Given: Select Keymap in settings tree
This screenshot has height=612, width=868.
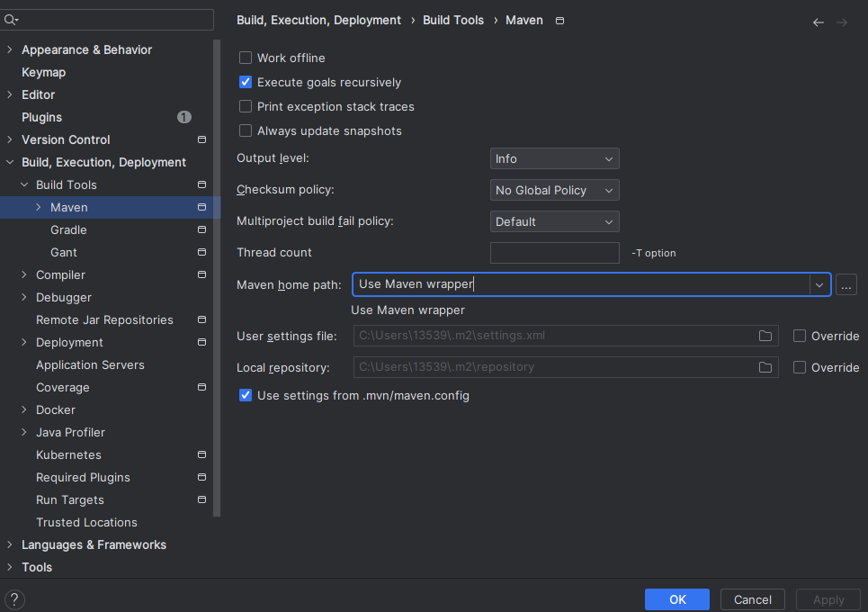Looking at the screenshot, I should tap(44, 72).
